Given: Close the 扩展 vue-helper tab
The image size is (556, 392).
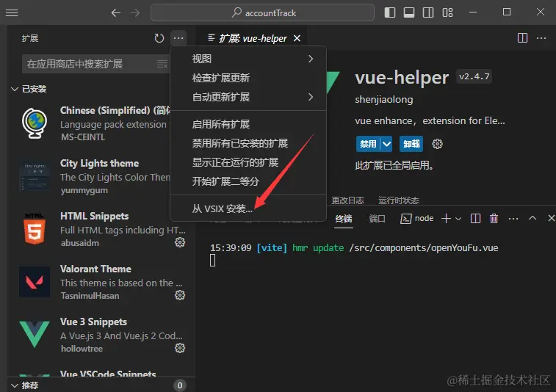Looking at the screenshot, I should [297, 38].
